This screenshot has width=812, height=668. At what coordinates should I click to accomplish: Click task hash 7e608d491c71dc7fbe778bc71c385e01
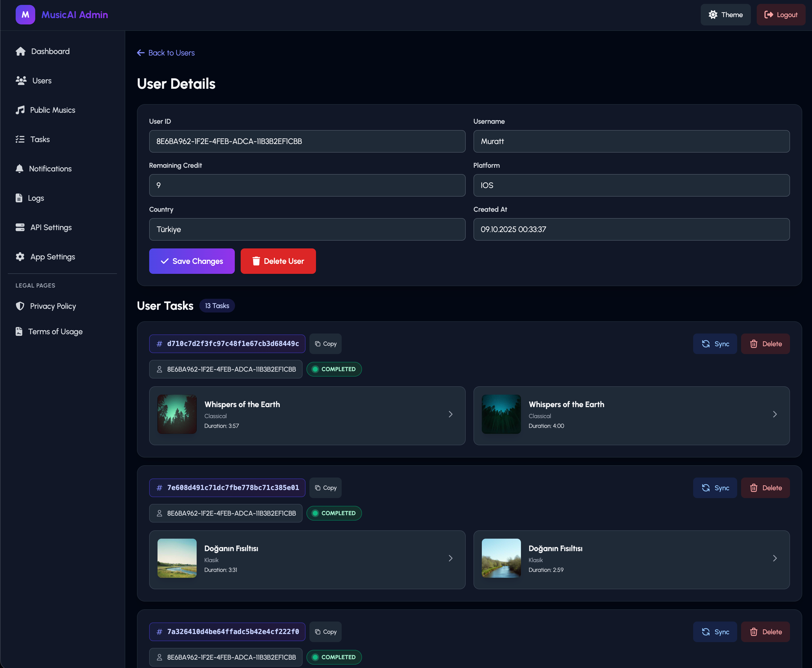(x=227, y=488)
